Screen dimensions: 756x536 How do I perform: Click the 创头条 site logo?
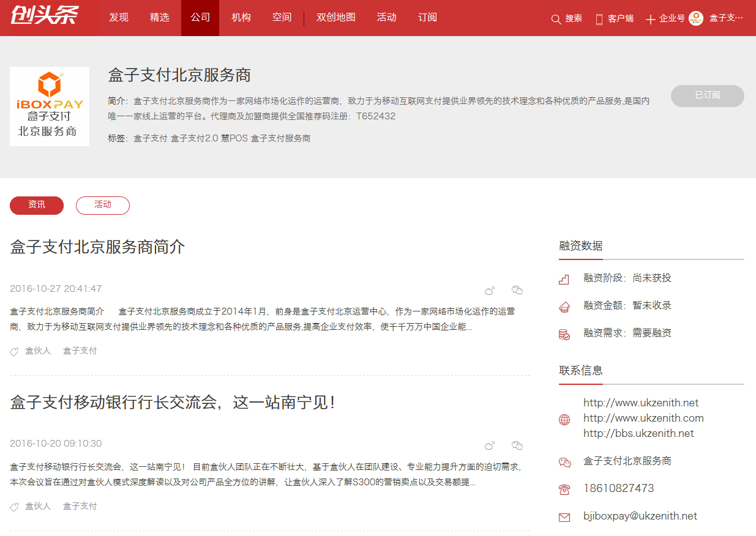pos(44,15)
